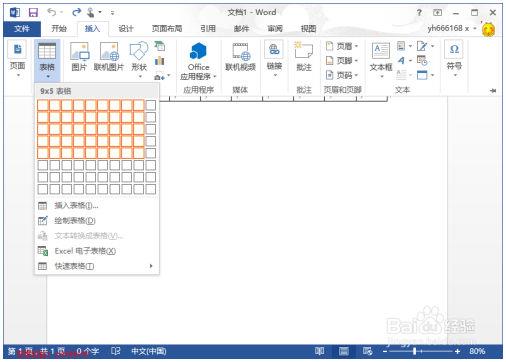Image resolution: width=506 pixels, height=362 pixels.
Task: Insert date and time icon
Action: point(422,60)
